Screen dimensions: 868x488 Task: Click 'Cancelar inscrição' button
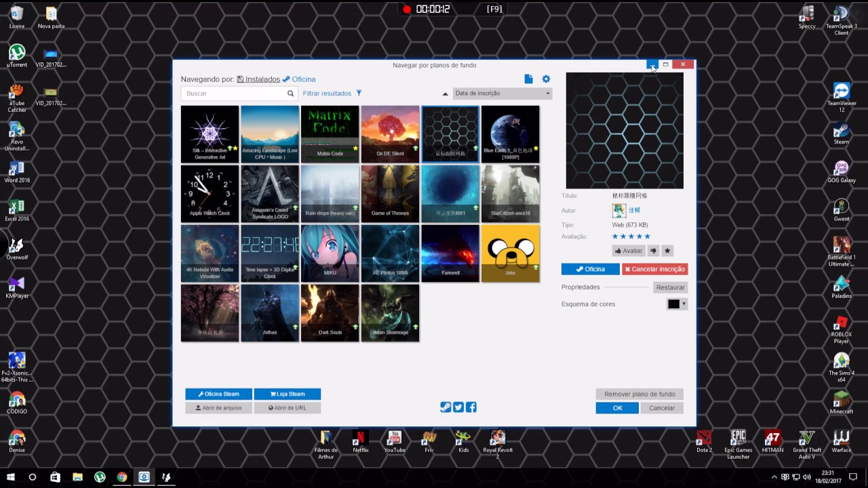pos(655,269)
